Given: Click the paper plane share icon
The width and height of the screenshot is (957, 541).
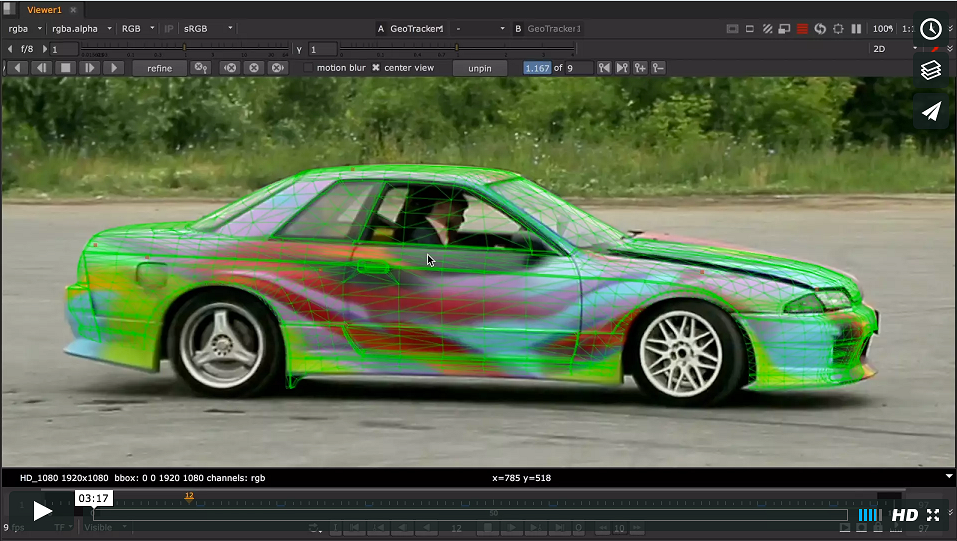Looking at the screenshot, I should coord(931,111).
